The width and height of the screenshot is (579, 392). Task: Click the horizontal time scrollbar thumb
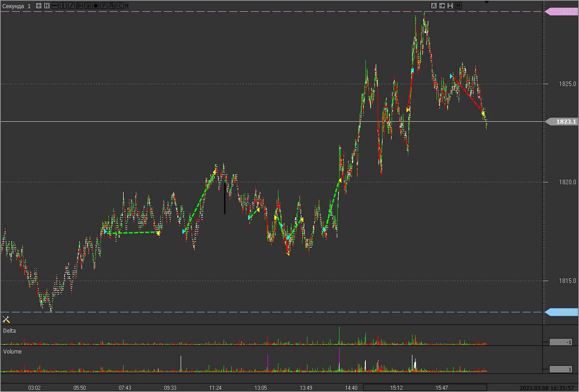pyautogui.click(x=425, y=387)
